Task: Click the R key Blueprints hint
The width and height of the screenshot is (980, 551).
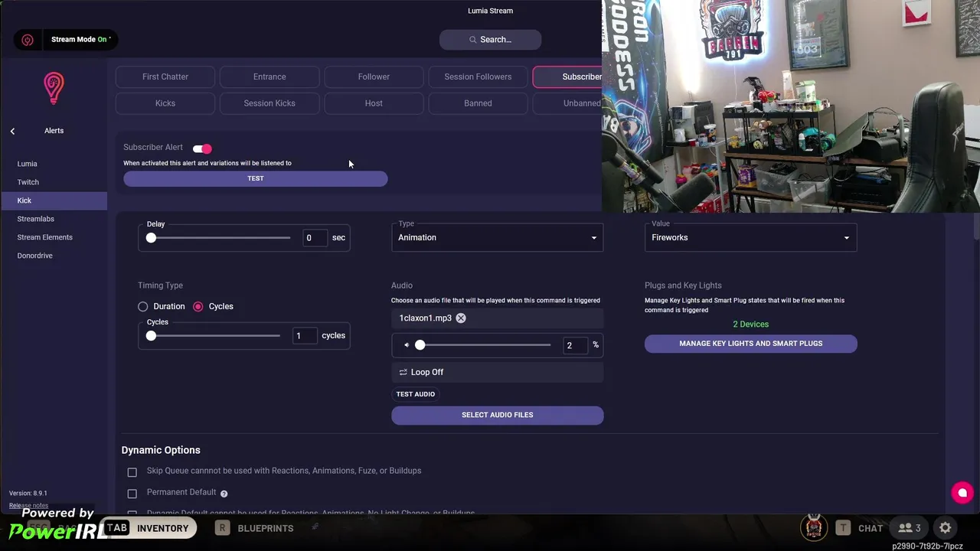Action: point(254,528)
